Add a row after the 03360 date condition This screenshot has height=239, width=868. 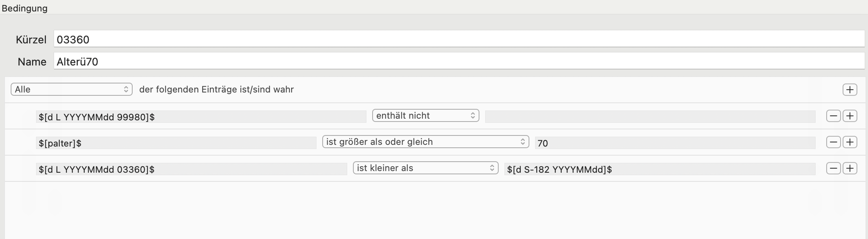pyautogui.click(x=850, y=168)
